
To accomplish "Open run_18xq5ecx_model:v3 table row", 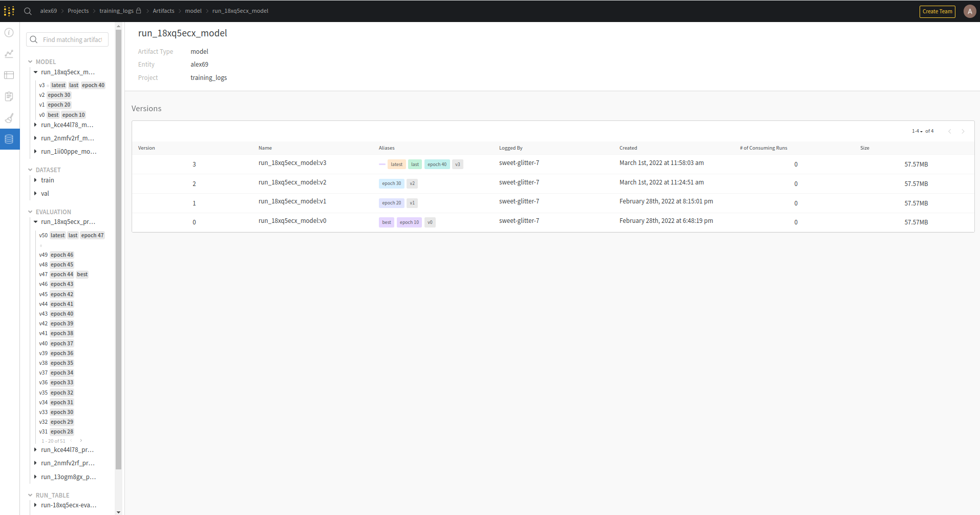I will [553, 164].
